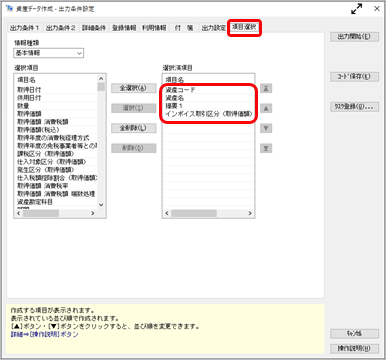Click down arrow of 選択項目 vertical scrollbar
The width and height of the screenshot is (386, 360).
pos(101,205)
